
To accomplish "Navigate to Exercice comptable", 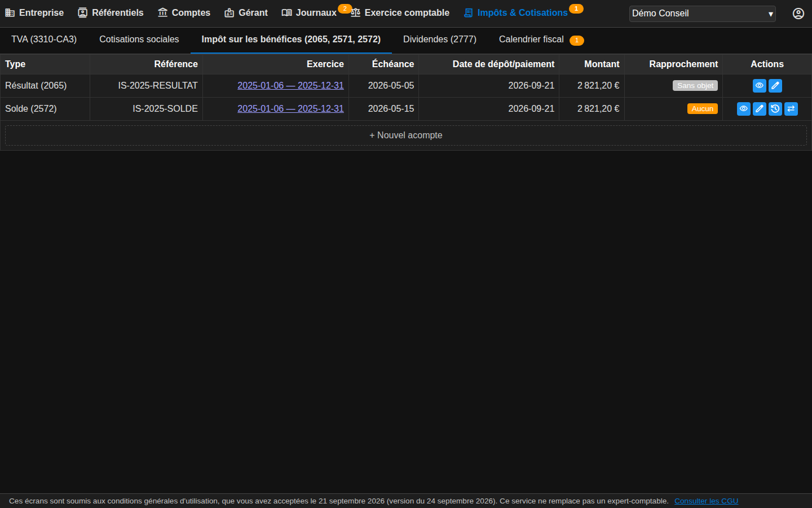I will (400, 13).
